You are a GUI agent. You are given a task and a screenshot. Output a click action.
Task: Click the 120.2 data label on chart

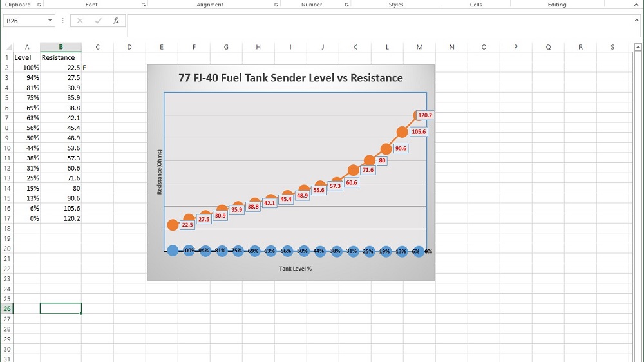pyautogui.click(x=425, y=115)
